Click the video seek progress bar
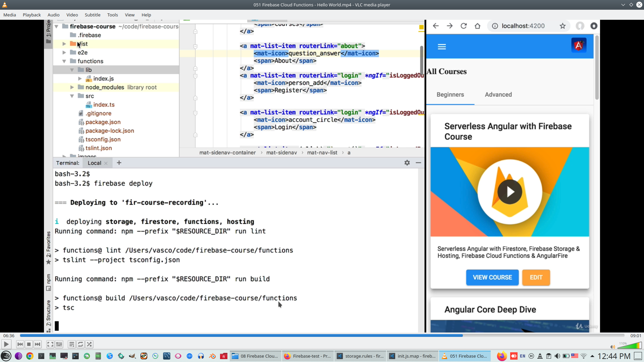Viewport: 644px width, 362px height. 322,336
